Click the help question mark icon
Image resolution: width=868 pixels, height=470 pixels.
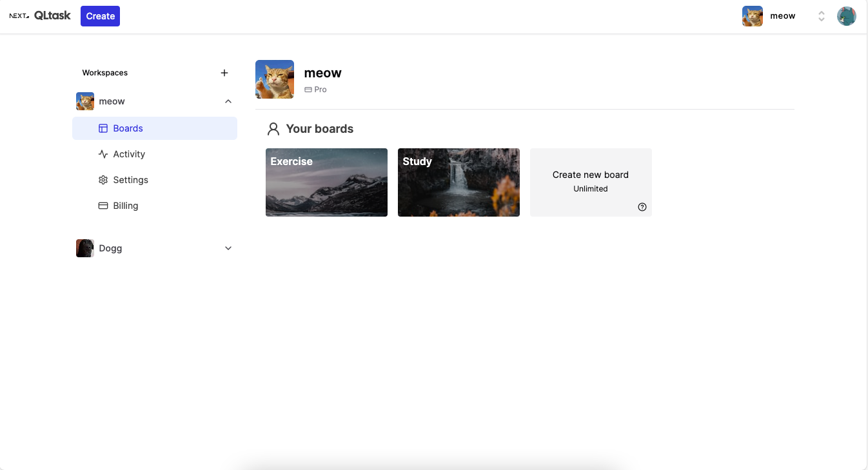tap(642, 207)
